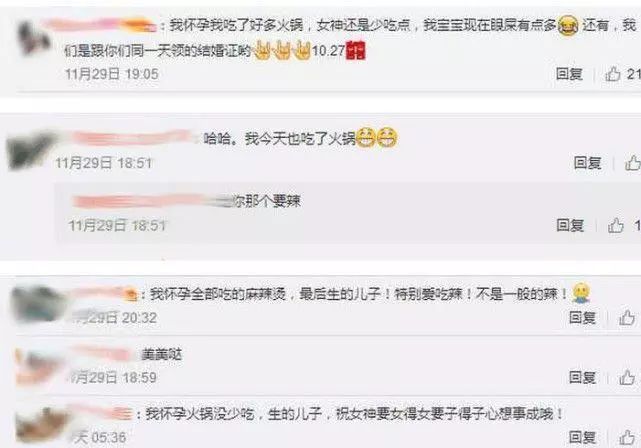Image resolution: width=641 pixels, height=448 pixels.
Task: Reply to the '美美哒' comment
Action: point(583,377)
